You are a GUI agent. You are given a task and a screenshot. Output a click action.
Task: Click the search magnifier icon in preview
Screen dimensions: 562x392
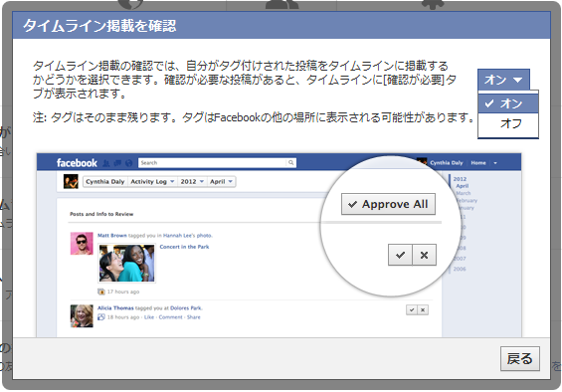coord(291,163)
